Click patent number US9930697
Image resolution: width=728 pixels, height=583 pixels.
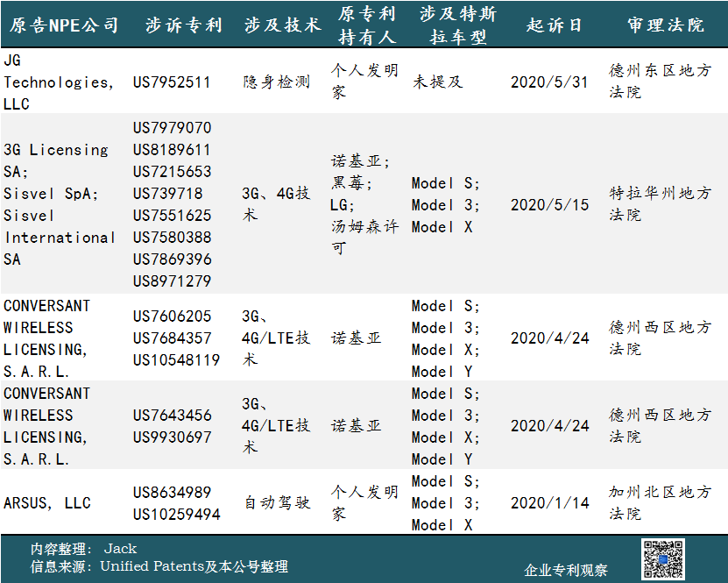pyautogui.click(x=172, y=437)
